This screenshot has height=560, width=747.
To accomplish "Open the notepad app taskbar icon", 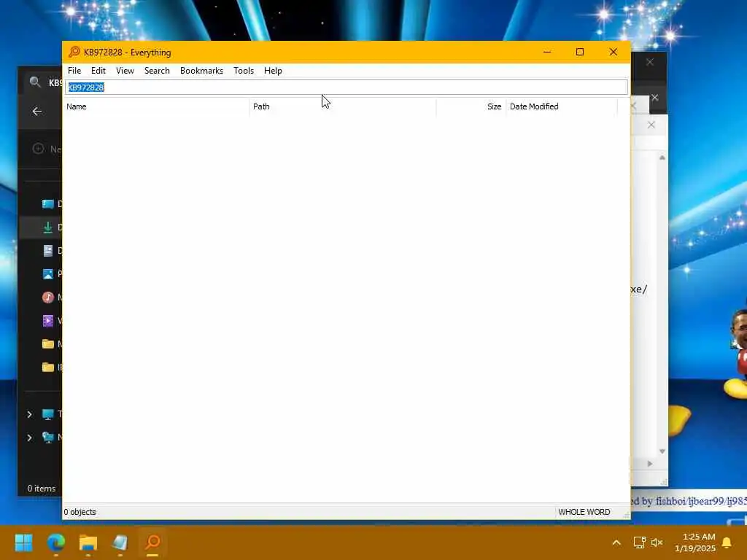I will pos(120,542).
